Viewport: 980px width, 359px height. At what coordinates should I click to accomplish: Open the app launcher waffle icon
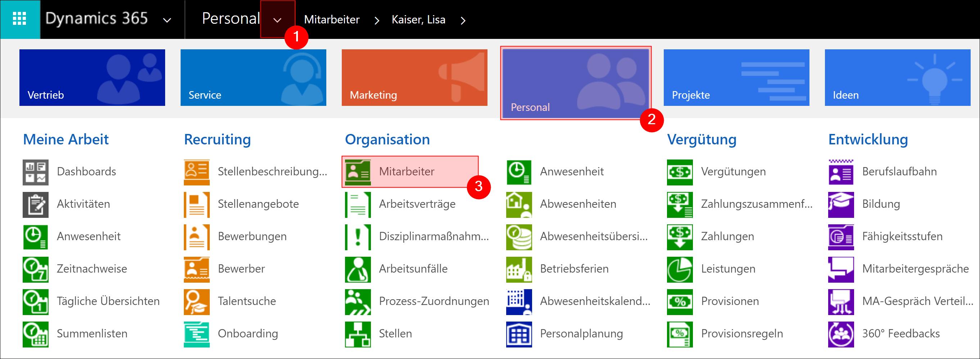[20, 19]
